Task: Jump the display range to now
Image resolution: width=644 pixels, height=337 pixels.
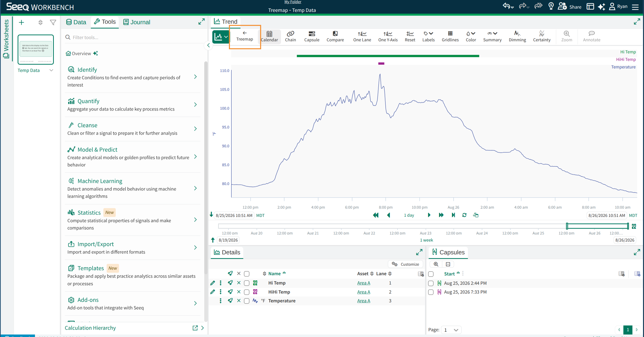Action: [x=453, y=215]
